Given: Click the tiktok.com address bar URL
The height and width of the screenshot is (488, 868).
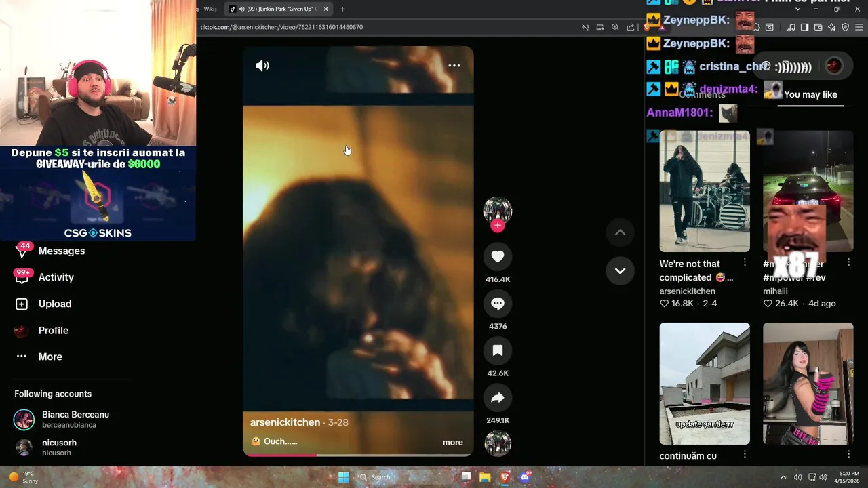Looking at the screenshot, I should point(281,27).
